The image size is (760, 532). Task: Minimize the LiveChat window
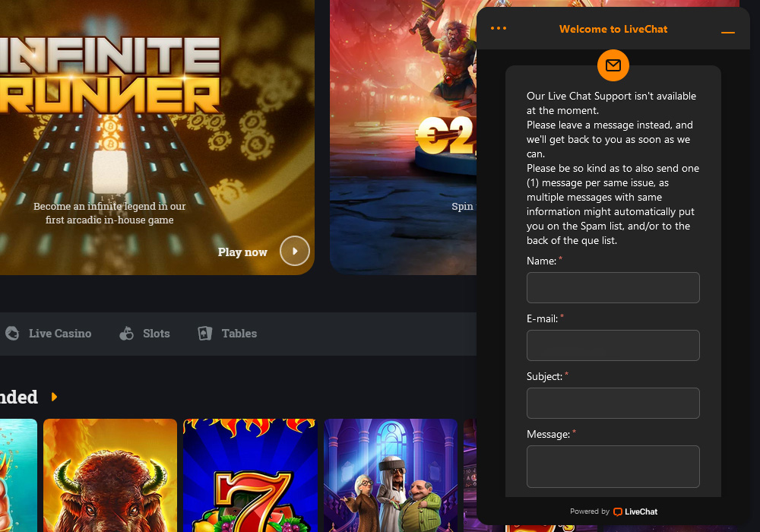coord(727,32)
